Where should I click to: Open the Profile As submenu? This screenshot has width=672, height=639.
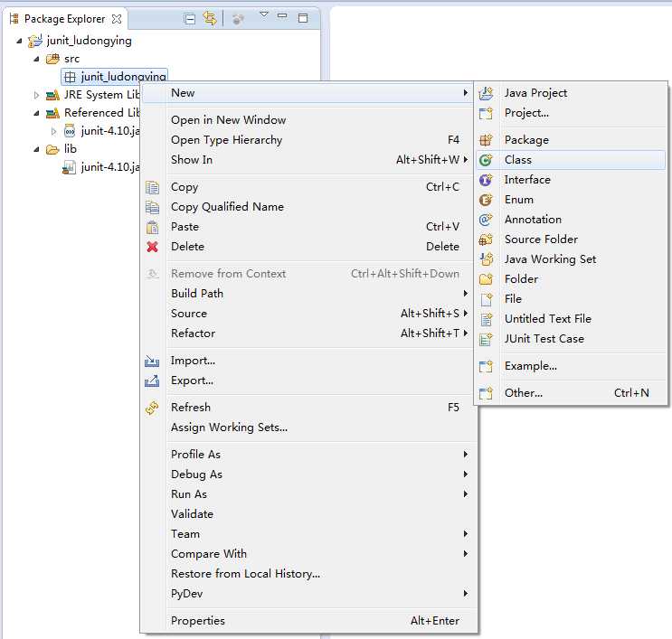[308, 455]
